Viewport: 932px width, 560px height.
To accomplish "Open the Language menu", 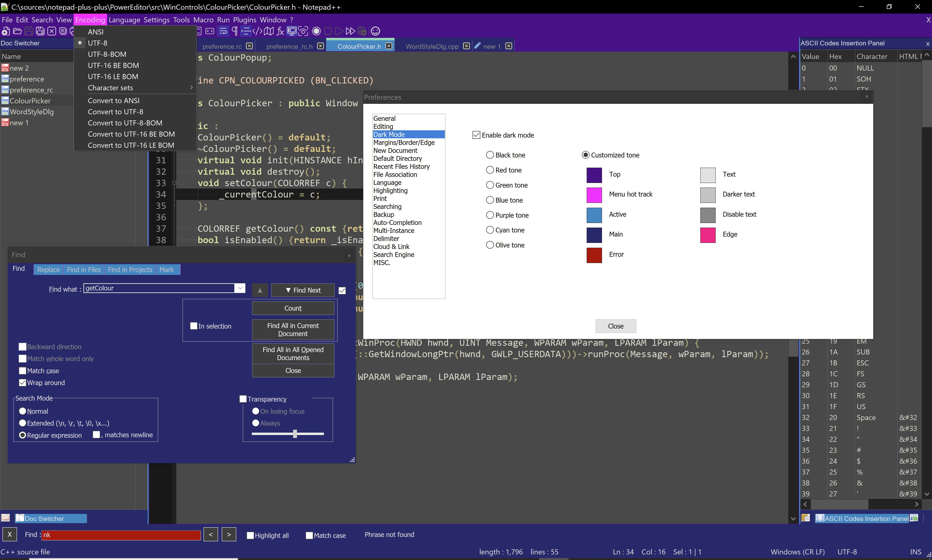I will click(124, 20).
